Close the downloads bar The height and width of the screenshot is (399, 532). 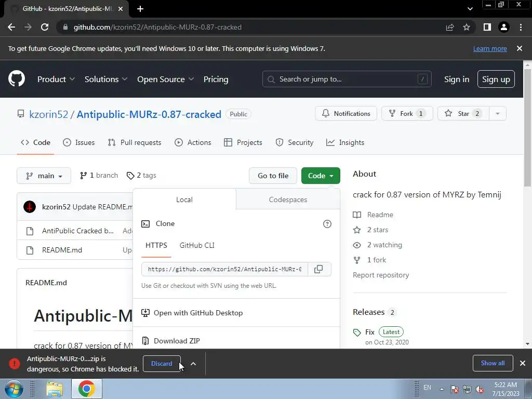pyautogui.click(x=523, y=363)
